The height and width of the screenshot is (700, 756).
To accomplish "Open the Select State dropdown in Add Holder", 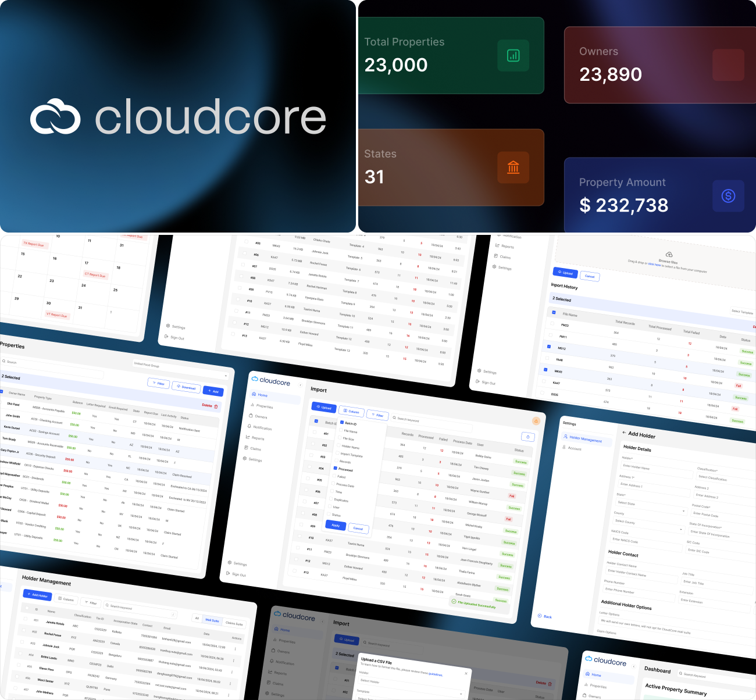I will 652,506.
